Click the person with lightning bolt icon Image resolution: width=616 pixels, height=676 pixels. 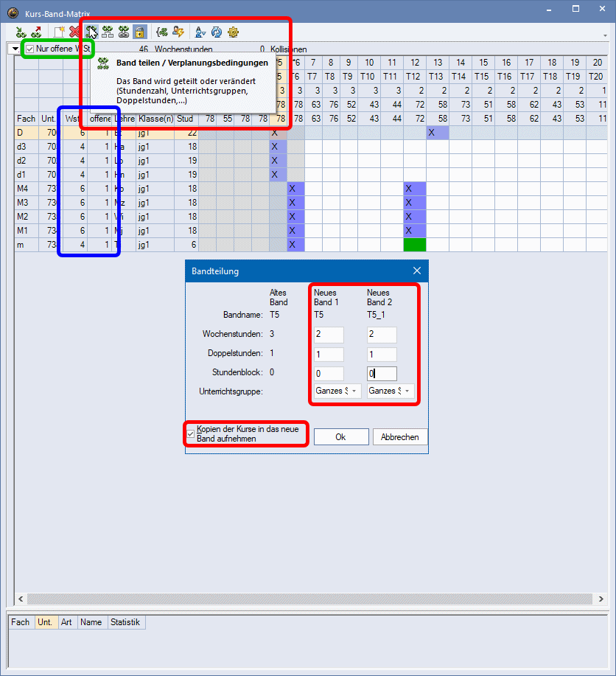pyautogui.click(x=178, y=32)
